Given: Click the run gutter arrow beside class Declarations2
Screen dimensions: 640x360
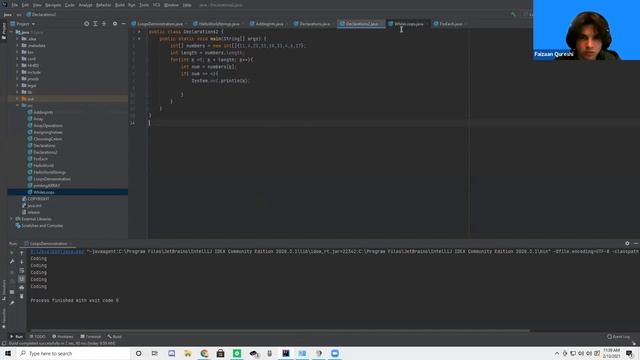Looking at the screenshot, I should click(139, 32).
